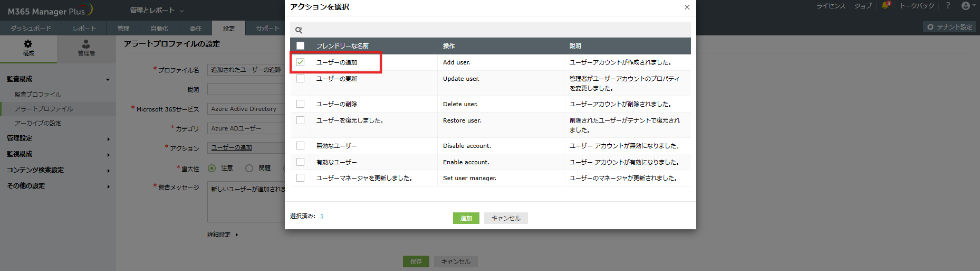
Task: Open the サポート tab
Action: point(268,29)
